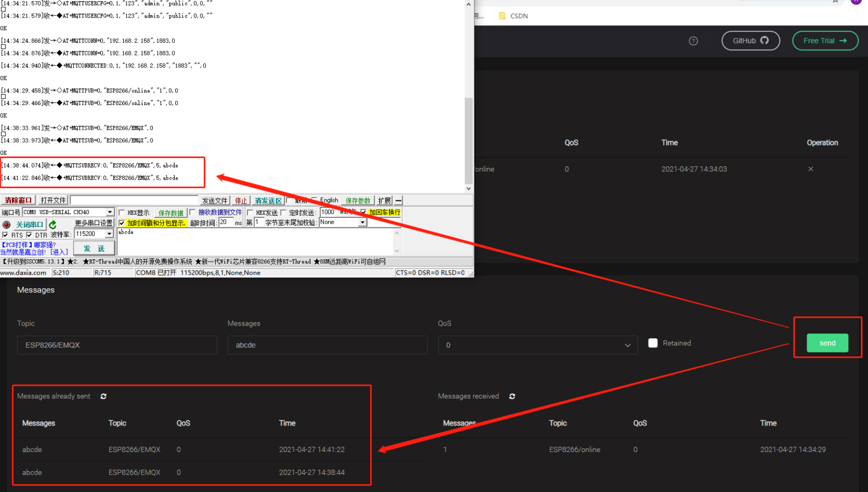The width and height of the screenshot is (868, 492).
Task: Click scroll down arrow of send text area
Action: 397,251
